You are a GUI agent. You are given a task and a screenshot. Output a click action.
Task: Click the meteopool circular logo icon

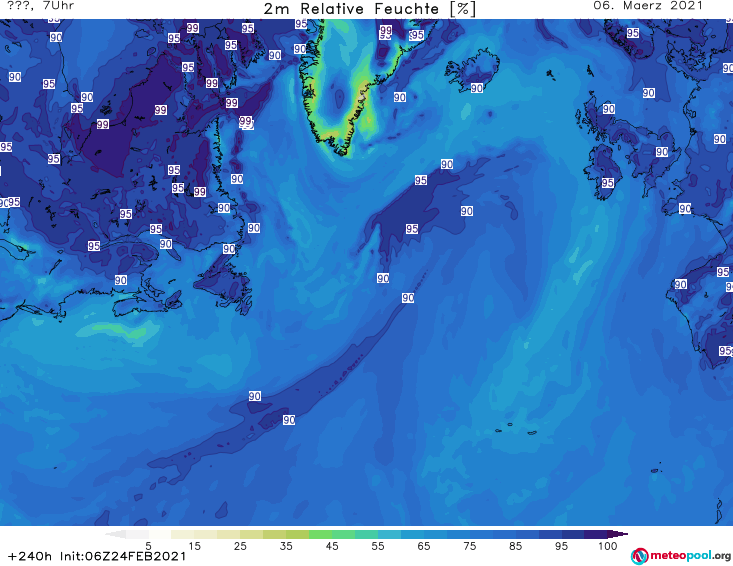pyautogui.click(x=639, y=556)
